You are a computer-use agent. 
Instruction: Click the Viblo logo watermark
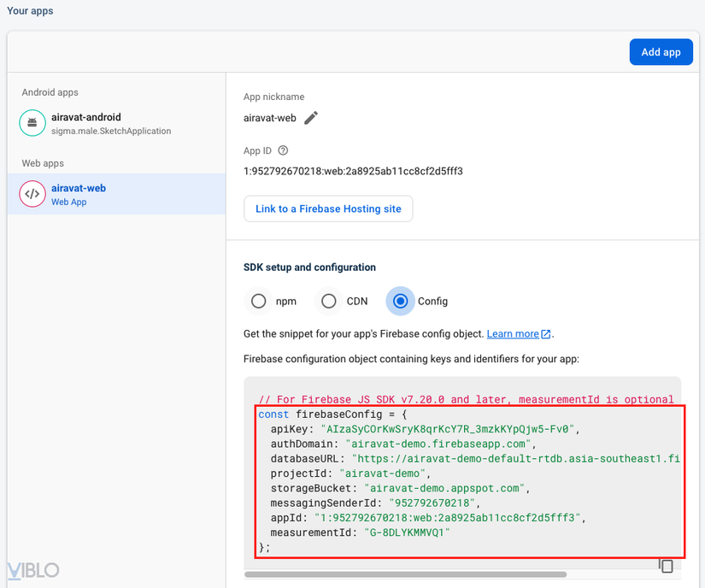tap(32, 570)
